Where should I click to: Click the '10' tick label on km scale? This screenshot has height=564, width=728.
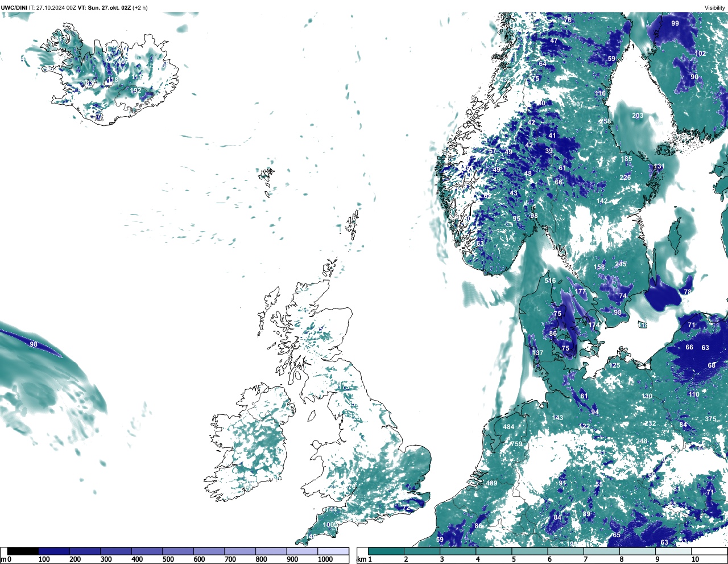click(x=695, y=559)
